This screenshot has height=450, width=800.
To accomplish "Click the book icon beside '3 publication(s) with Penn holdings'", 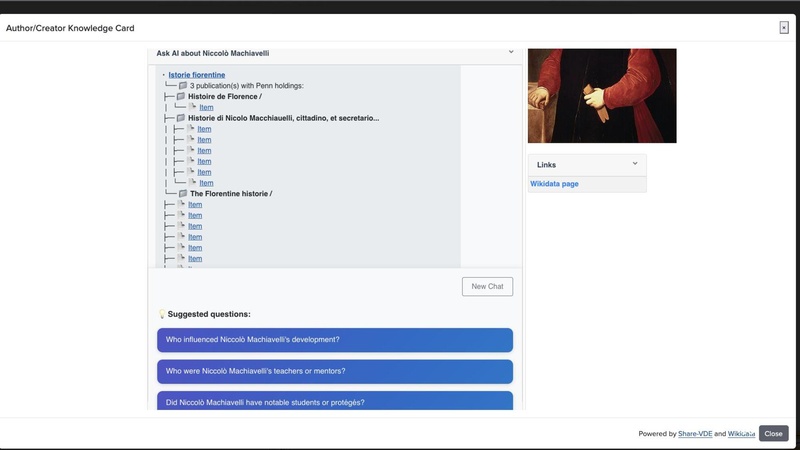I will tap(183, 86).
